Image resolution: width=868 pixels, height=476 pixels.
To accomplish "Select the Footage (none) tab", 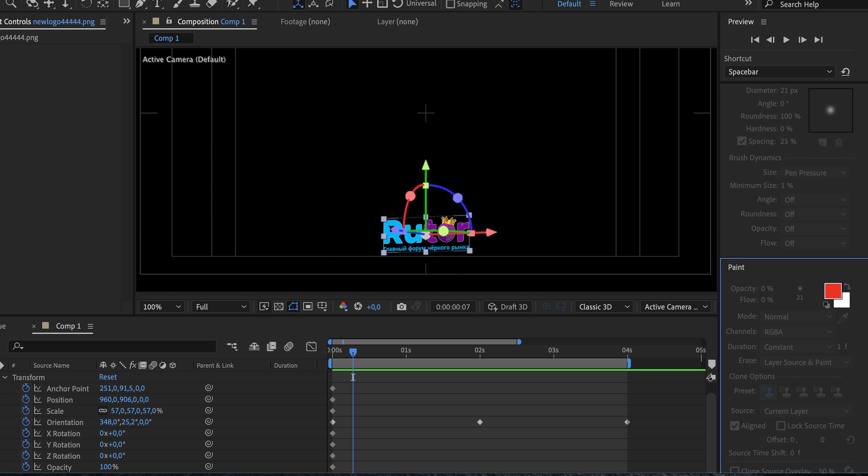I will [305, 22].
